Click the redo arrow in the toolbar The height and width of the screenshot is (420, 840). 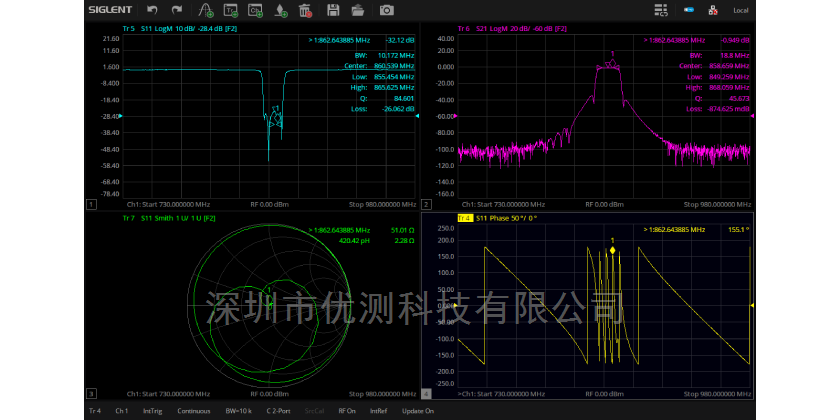coord(177,10)
